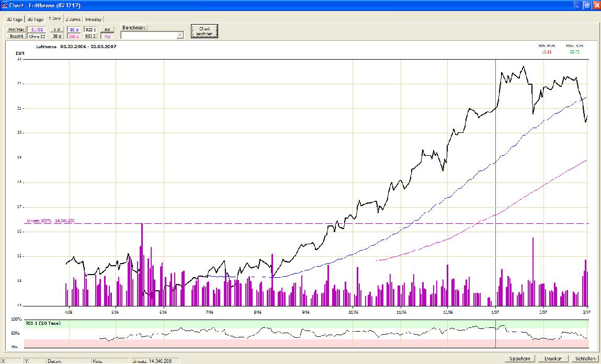Toggle the Vol volume bars
Viewport: 601px width, 364px height.
click(x=107, y=36)
